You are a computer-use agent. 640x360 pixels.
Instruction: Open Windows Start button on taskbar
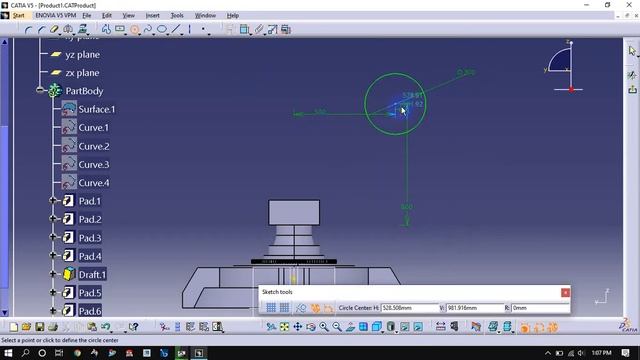8,353
